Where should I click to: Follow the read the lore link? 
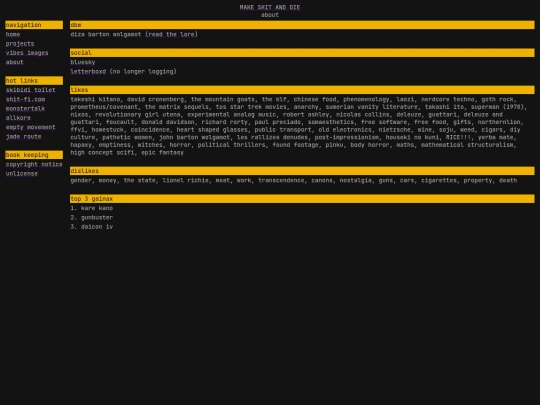(x=171, y=34)
